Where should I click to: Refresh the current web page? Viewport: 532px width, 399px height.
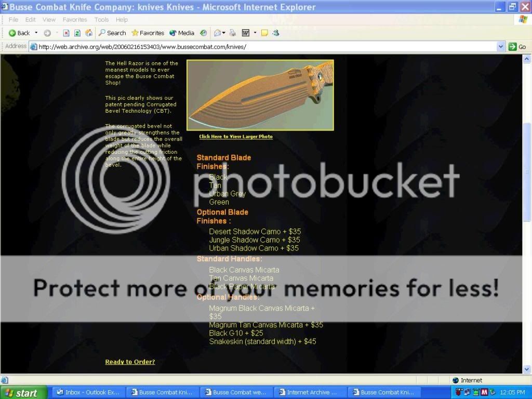click(x=77, y=33)
